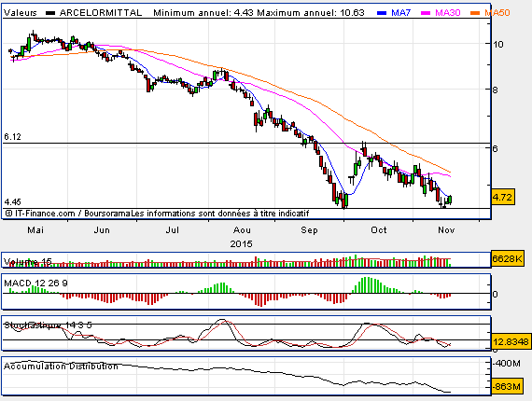532x401 pixels.
Task: Click the black ARCELORMITTAL legend marker
Action: [50, 13]
